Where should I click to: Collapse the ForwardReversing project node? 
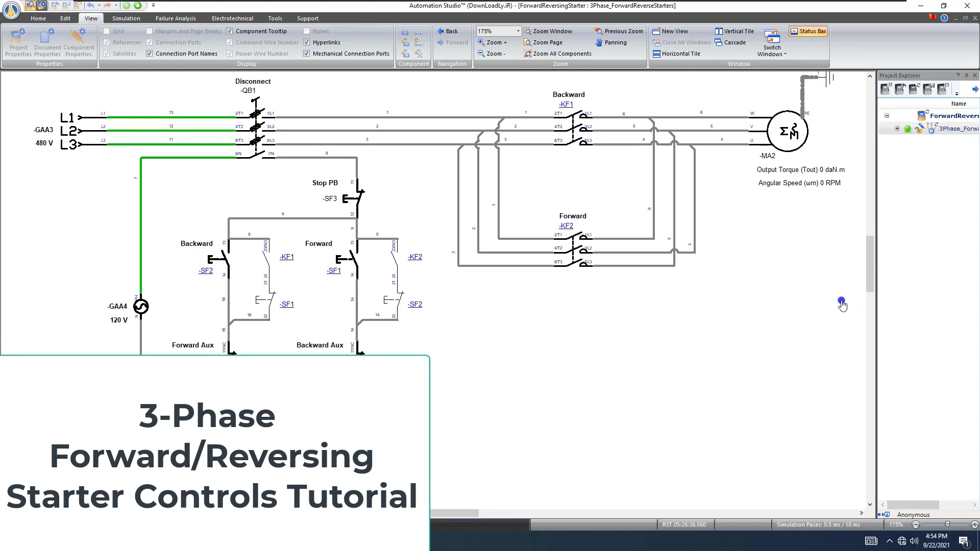point(887,115)
